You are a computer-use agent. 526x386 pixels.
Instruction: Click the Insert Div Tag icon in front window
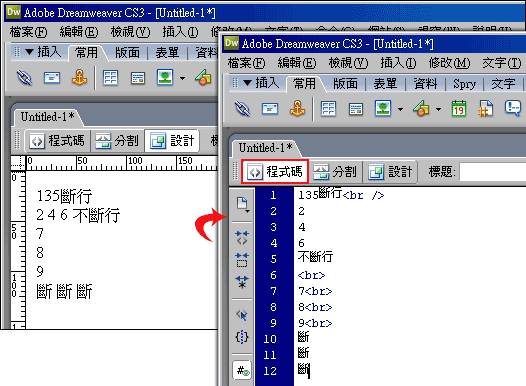pyautogui.click(x=356, y=109)
